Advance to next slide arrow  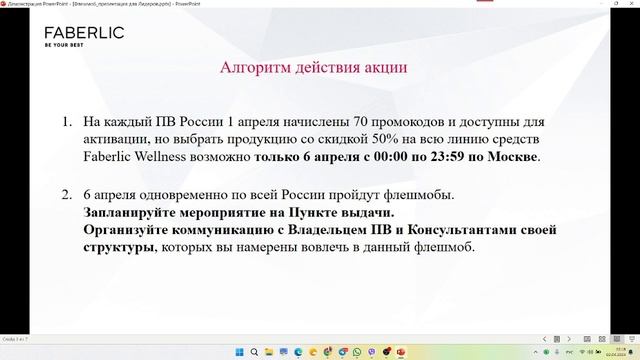coord(569,339)
